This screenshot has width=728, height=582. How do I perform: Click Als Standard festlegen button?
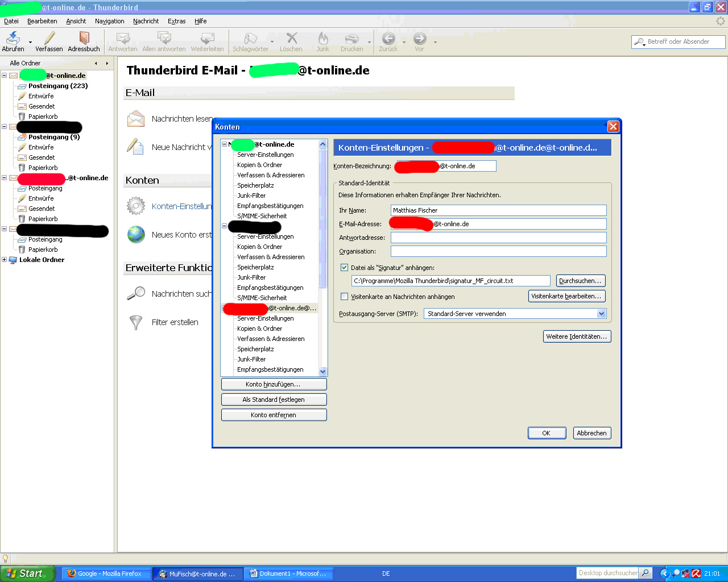[274, 400]
